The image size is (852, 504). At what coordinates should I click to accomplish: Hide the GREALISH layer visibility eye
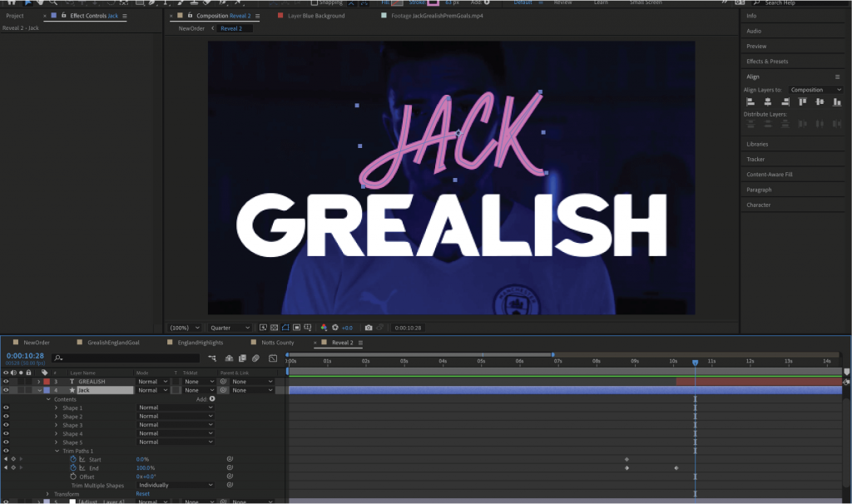[x=7, y=381]
